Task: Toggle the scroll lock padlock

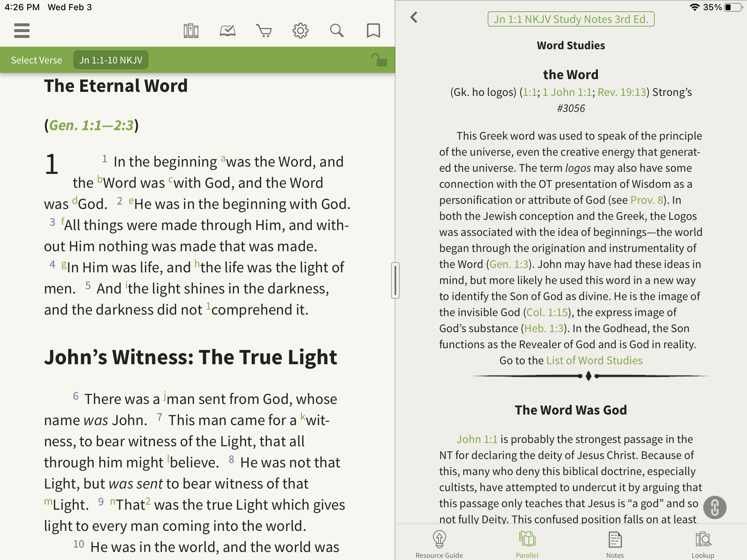Action: pyautogui.click(x=379, y=60)
